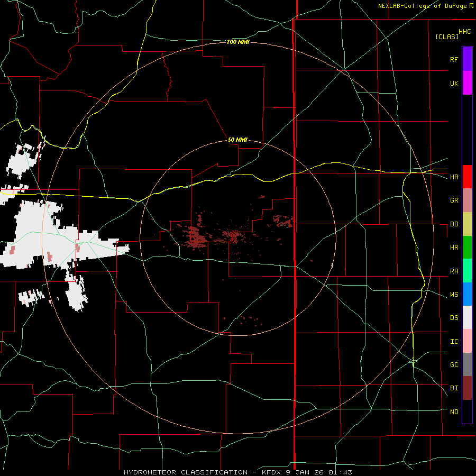Click the WS legend label
The width and height of the screenshot is (476, 476).
(x=454, y=295)
